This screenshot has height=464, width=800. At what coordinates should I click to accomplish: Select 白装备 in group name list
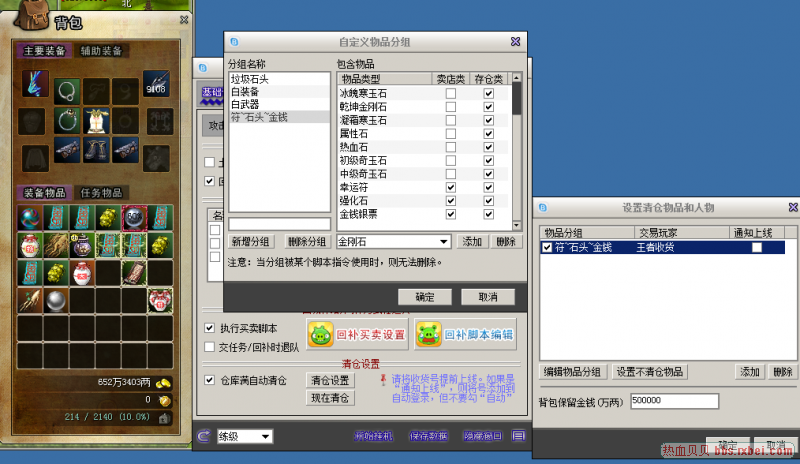[246, 91]
